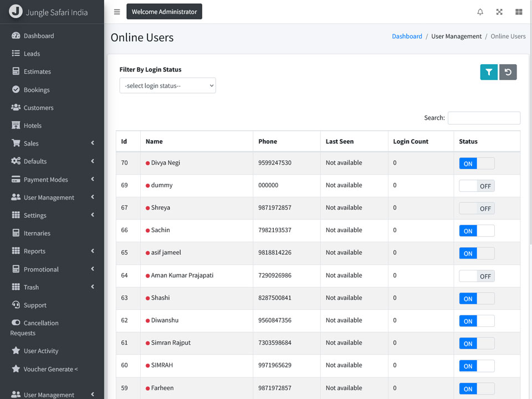Reset filter with the gray undo button
532x399 pixels.
click(x=508, y=72)
